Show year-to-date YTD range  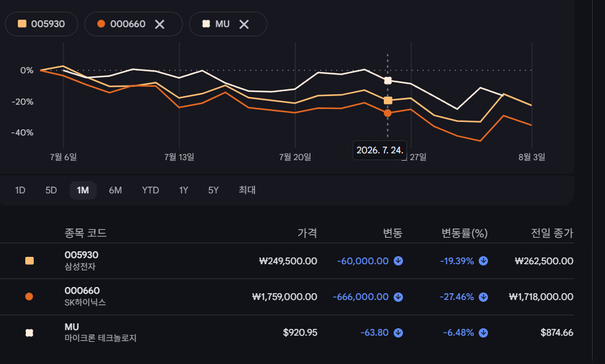pos(150,190)
